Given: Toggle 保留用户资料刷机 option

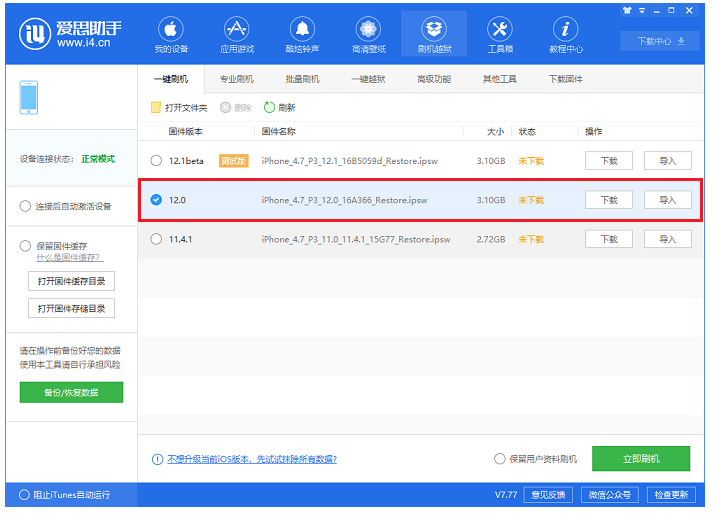Looking at the screenshot, I should tap(500, 459).
